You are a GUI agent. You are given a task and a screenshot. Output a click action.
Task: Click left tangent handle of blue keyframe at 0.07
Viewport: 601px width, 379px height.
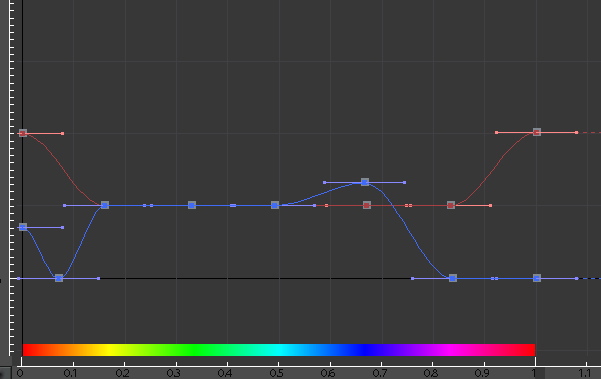[18, 279]
